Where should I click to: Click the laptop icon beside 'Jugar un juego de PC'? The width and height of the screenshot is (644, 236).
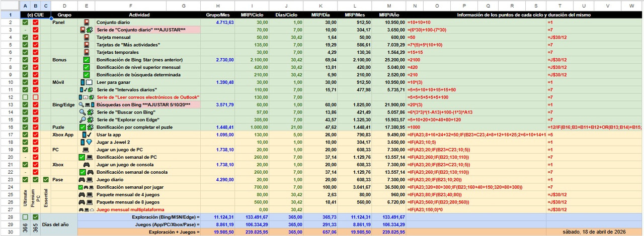point(87,150)
